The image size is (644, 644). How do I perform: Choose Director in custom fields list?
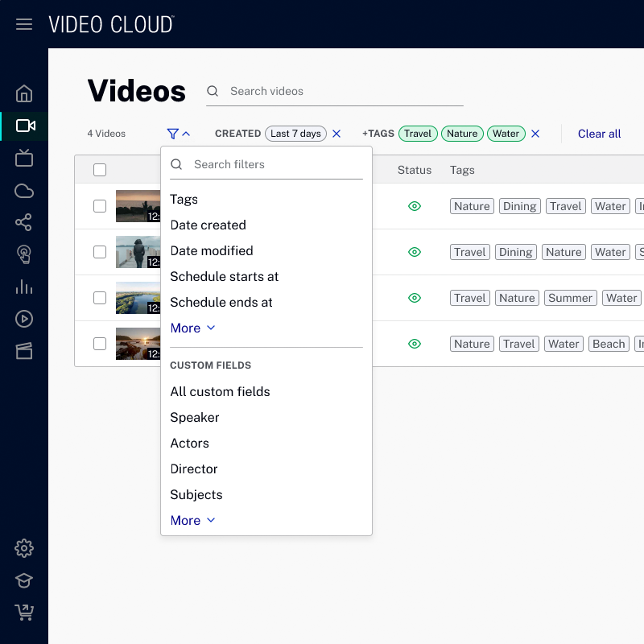point(193,469)
